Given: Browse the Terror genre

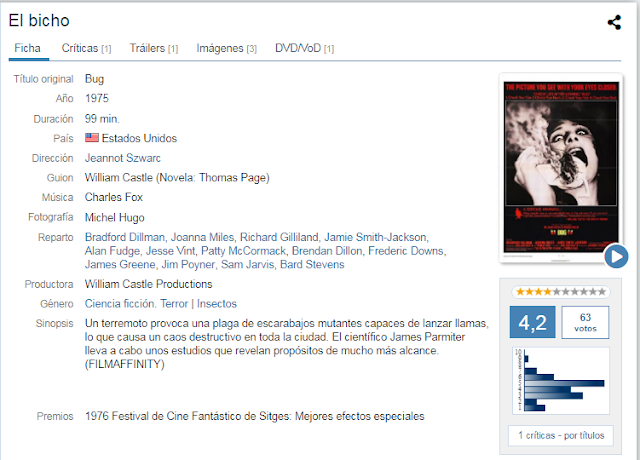Looking at the screenshot, I should point(174,304).
